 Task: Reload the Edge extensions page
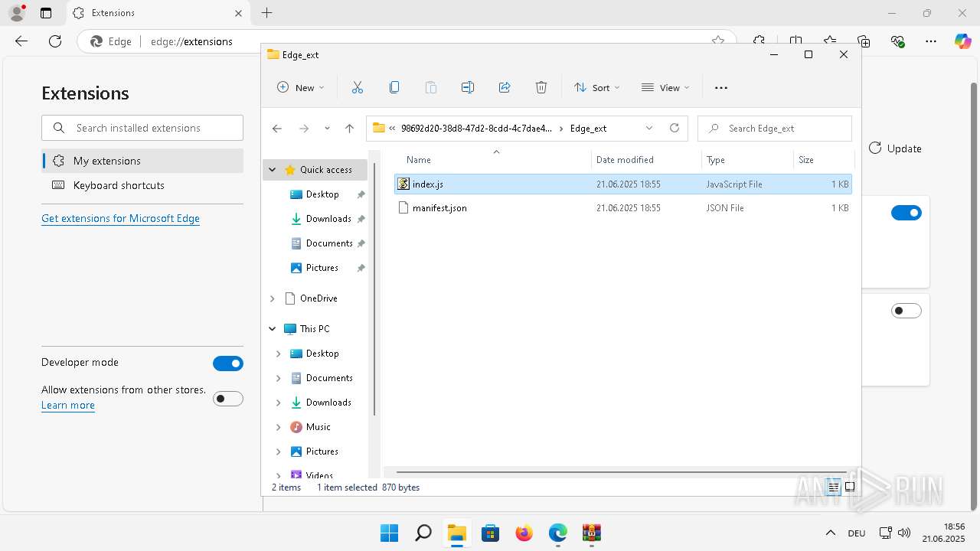tap(55, 41)
